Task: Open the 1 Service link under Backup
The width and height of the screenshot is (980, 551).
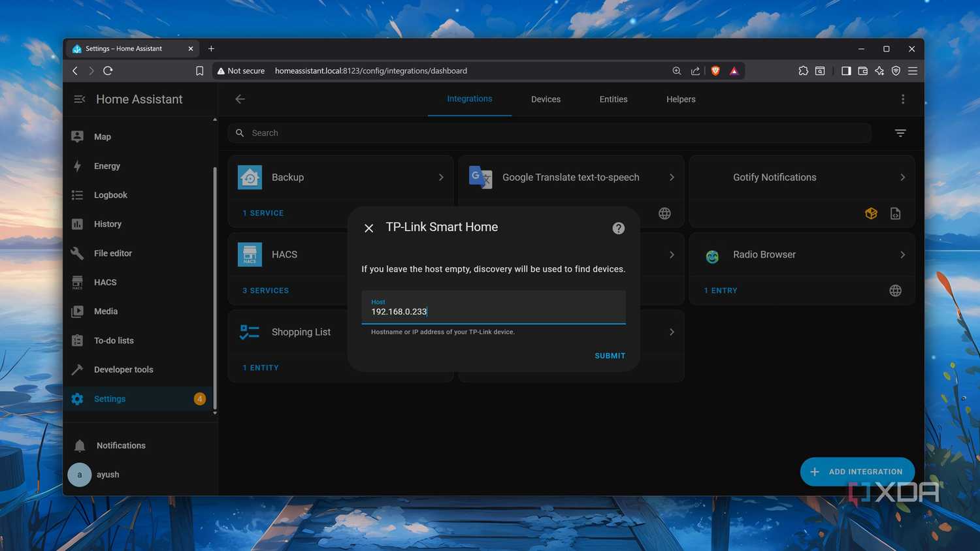Action: pos(263,213)
